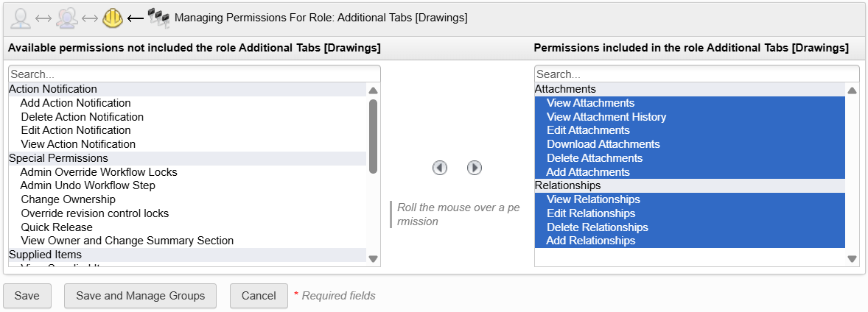Click the Special Permissions group header
The height and width of the screenshot is (312, 868).
pos(58,158)
